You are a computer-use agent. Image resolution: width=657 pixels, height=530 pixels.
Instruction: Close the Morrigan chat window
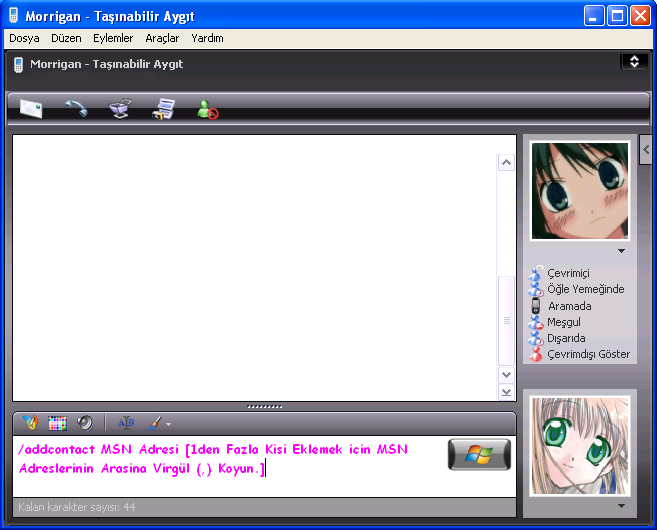[x=641, y=16]
